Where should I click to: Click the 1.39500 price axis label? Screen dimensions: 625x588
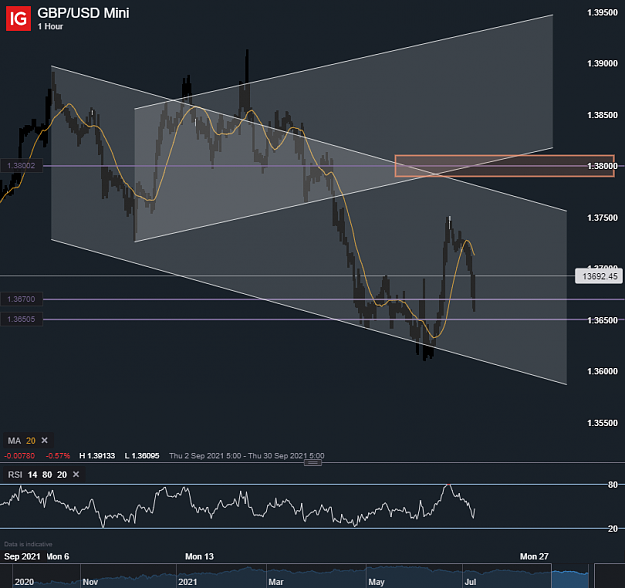click(602, 12)
